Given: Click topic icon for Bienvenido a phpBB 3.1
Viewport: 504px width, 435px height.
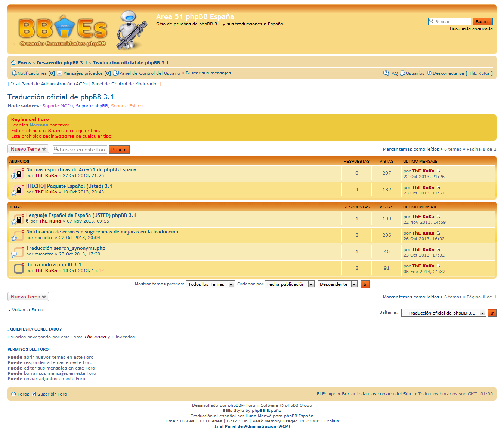Looking at the screenshot, I should (18, 269).
